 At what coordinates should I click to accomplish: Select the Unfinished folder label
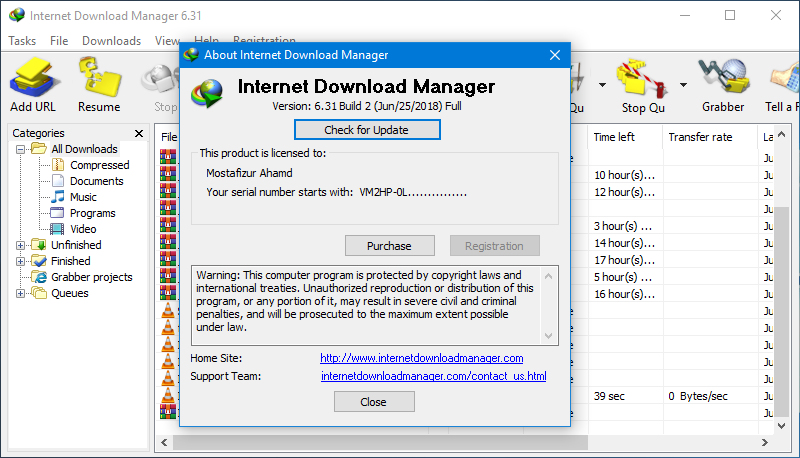[76, 245]
